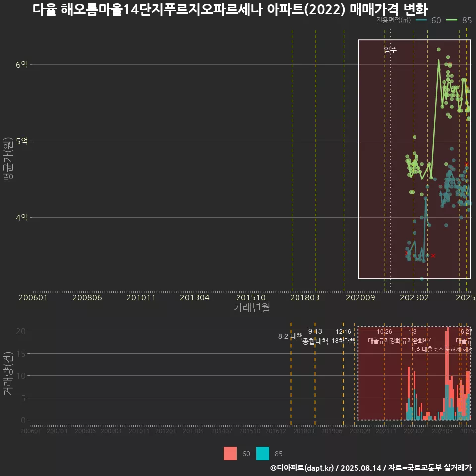Click 201407 on the volume chart axis

coord(221,431)
